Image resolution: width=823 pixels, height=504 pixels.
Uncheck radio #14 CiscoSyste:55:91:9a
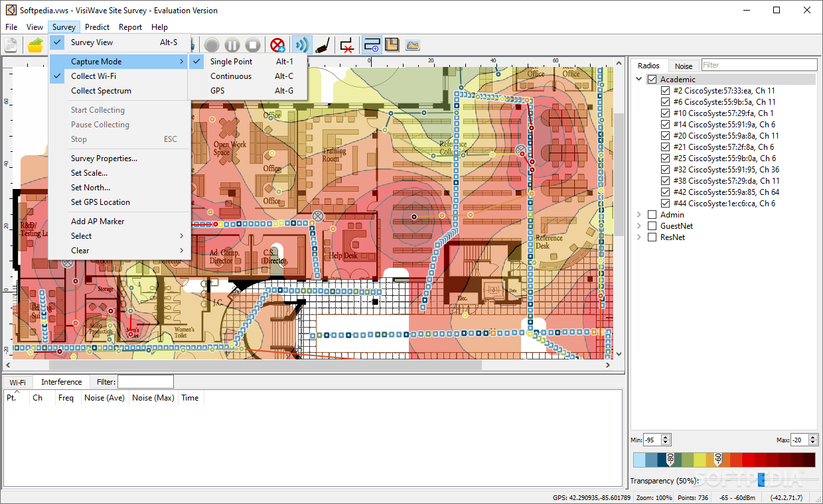[x=665, y=125]
